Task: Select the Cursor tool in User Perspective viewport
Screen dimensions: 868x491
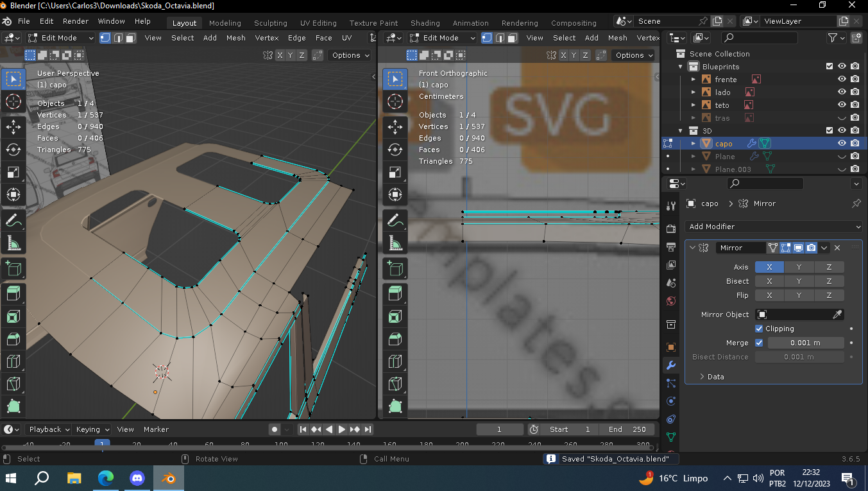Action: point(13,101)
